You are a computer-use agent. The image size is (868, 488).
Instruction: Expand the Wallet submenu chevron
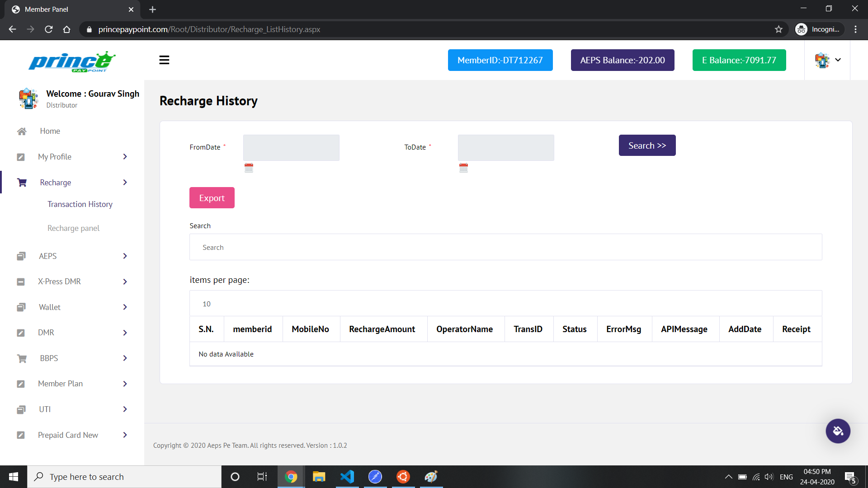125,307
